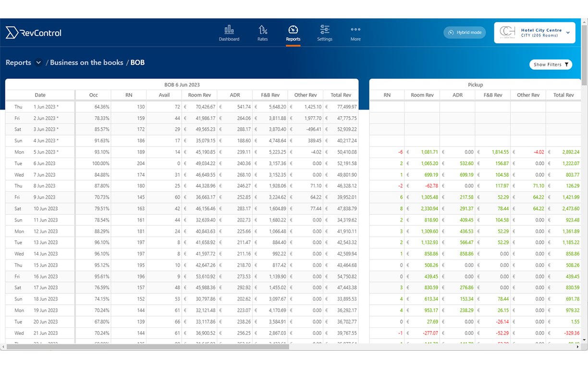Enable Hybrid mode
588x369 pixels.
(465, 32)
